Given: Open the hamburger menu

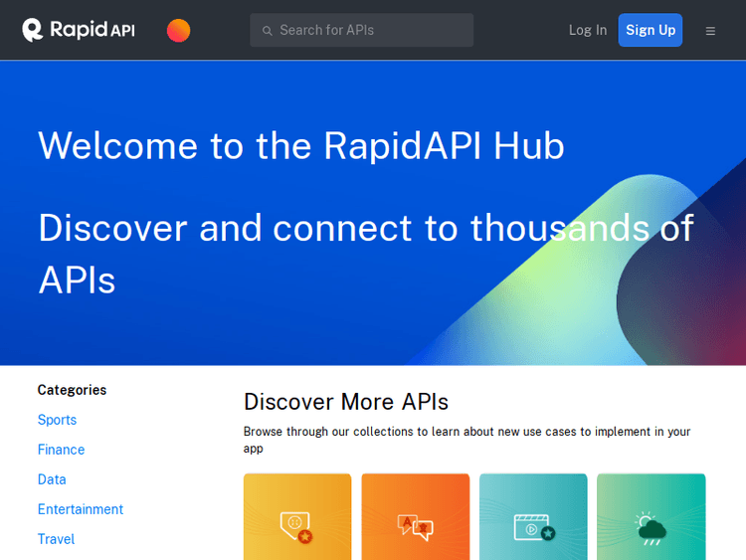Looking at the screenshot, I should (x=710, y=31).
